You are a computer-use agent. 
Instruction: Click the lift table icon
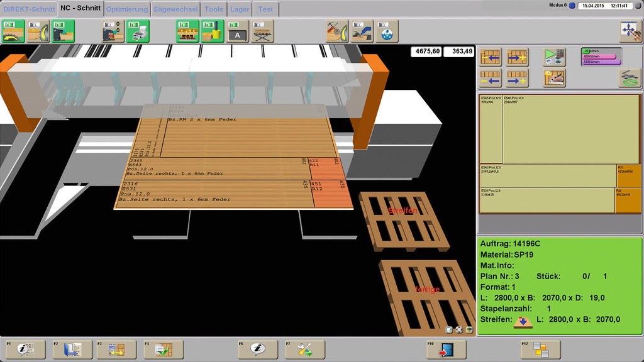262,31
